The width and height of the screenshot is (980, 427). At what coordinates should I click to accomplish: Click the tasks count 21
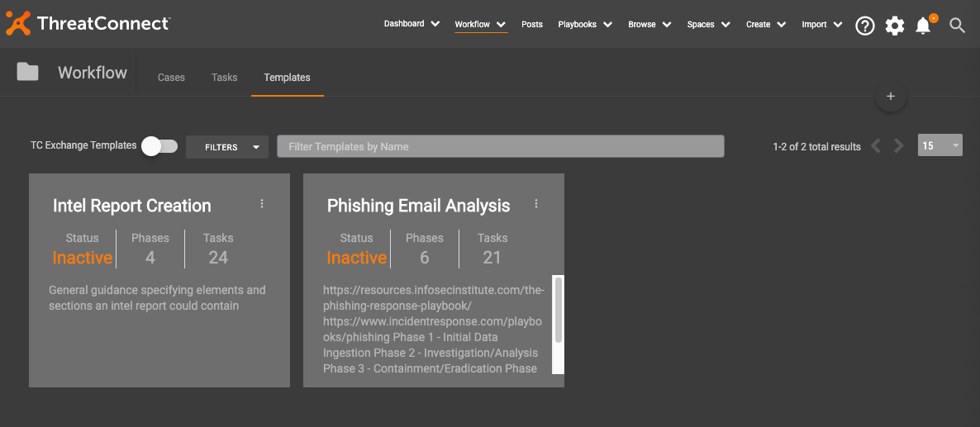(492, 257)
